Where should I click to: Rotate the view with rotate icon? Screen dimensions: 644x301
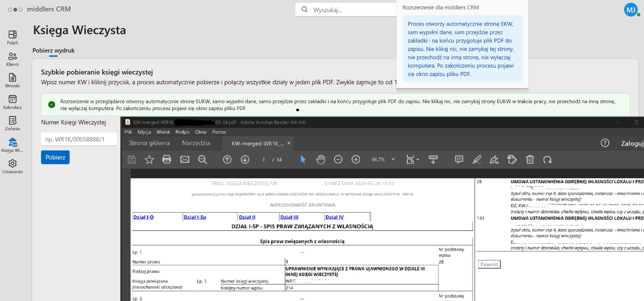coord(547,160)
